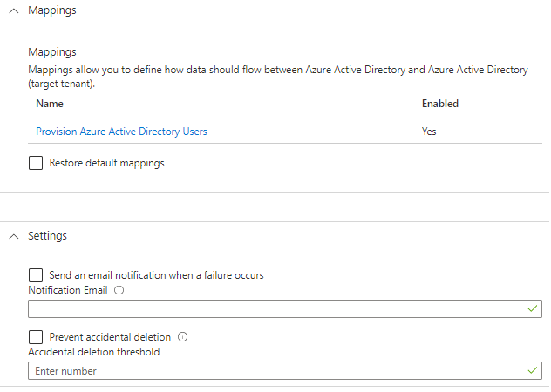
Task: Click green checkmark in Notification Email field
Action: pos(533,309)
